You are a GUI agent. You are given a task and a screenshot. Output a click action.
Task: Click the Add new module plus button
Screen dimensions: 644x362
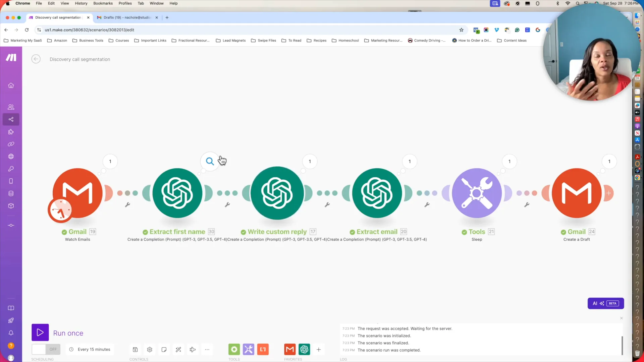point(609,193)
